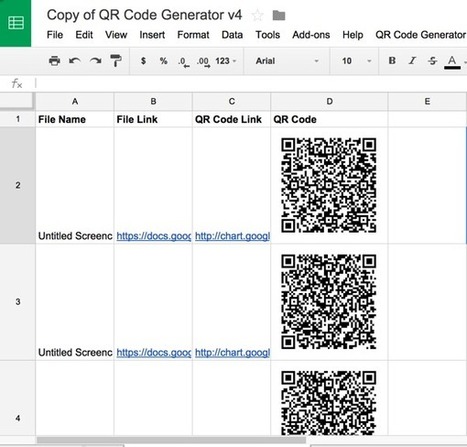Viewport: 467px width, 447px height.
Task: Select row 2 header
Action: click(x=18, y=185)
